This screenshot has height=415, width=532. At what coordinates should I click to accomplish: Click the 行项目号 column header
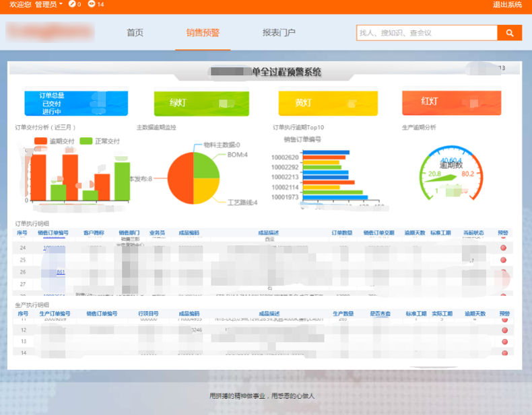point(148,313)
